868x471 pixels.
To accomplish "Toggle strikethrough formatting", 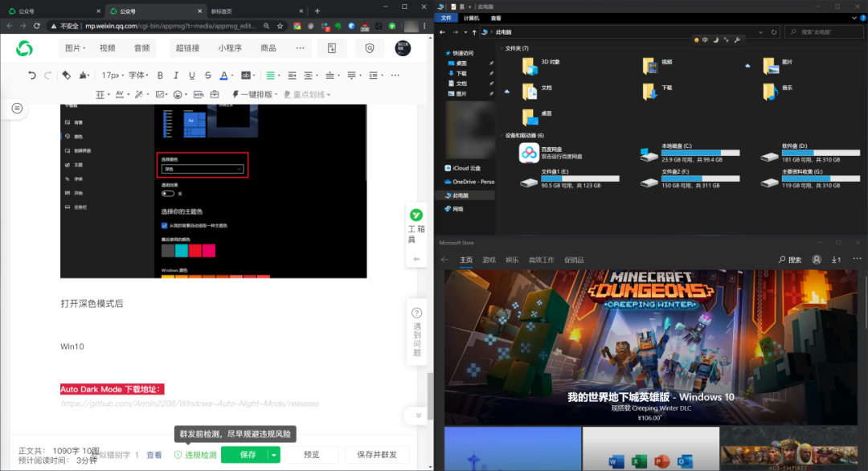I will coord(207,76).
